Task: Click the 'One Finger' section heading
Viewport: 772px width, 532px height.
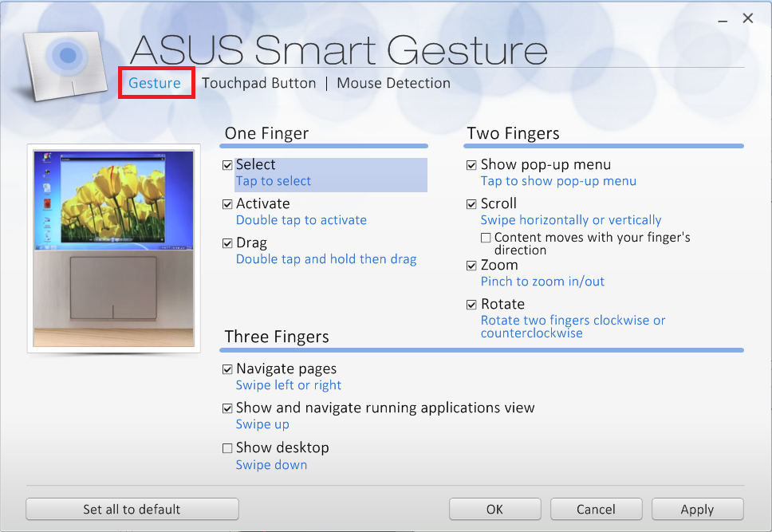Action: [x=266, y=133]
